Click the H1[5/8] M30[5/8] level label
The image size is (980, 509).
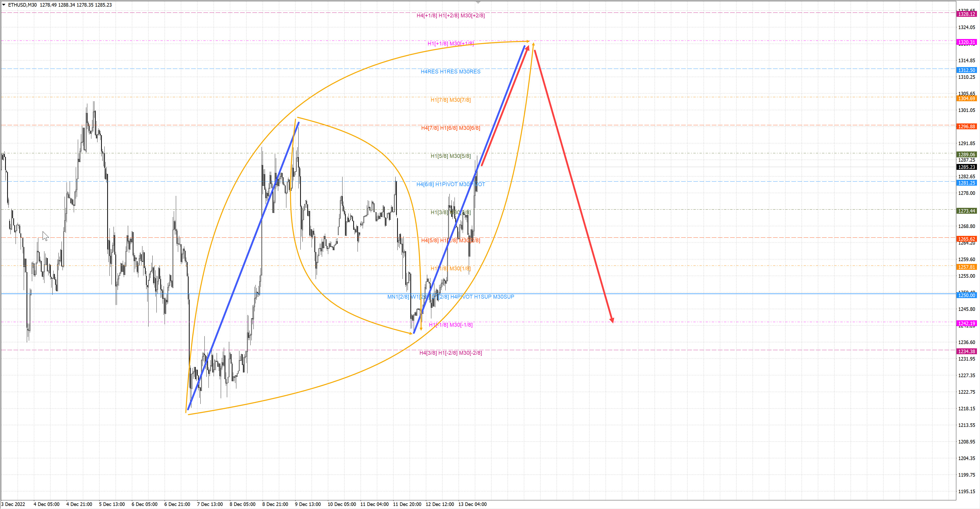tap(450, 156)
